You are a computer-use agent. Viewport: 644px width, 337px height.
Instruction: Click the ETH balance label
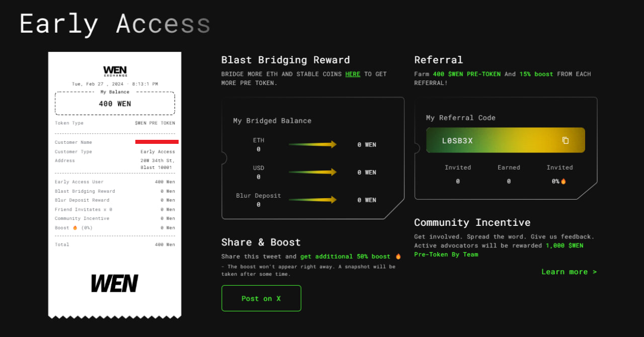[259, 140]
